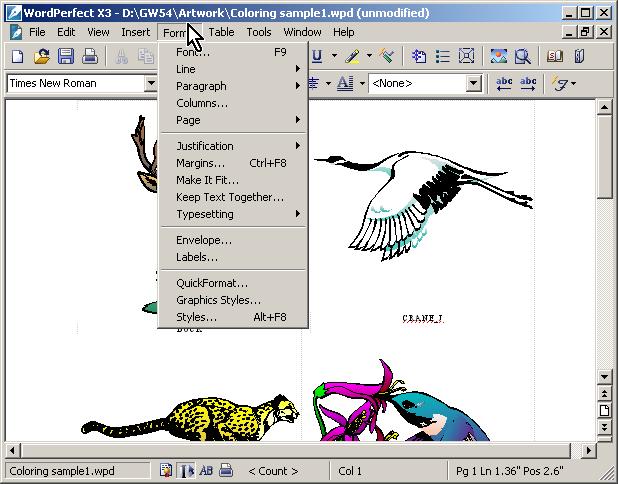The image size is (618, 484).
Task: Expand the underline style dropdown arrow
Action: click(x=334, y=56)
